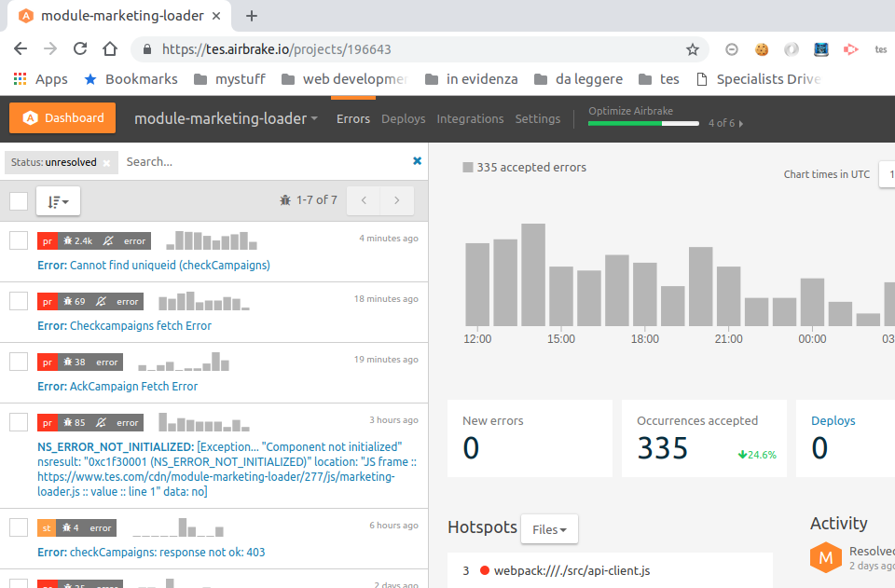
Task: Check the response not ok 403 checkbox
Action: (19, 527)
